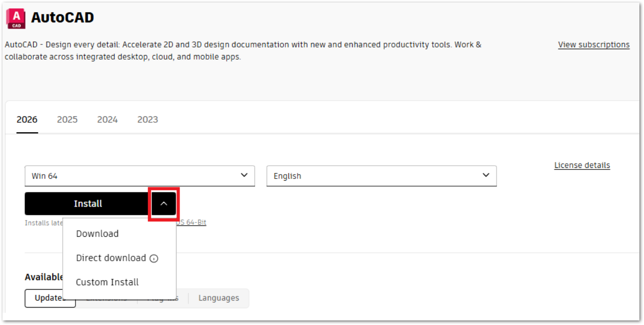Expand the Install button options chevron
This screenshot has width=644, height=325.
164,204
